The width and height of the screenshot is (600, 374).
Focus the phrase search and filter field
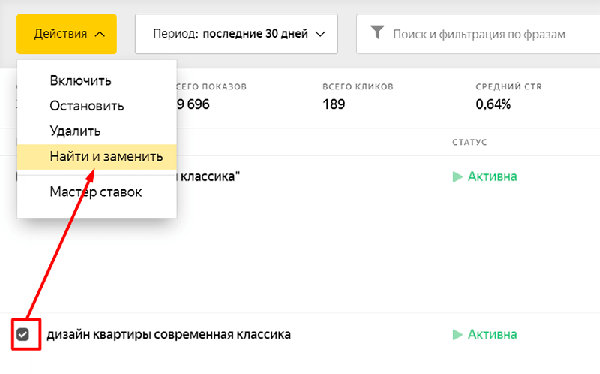coord(478,34)
